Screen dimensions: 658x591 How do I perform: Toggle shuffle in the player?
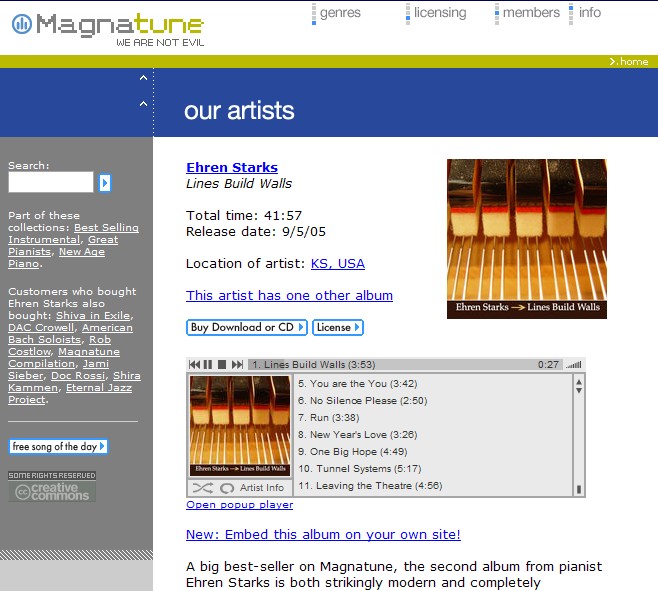click(203, 488)
